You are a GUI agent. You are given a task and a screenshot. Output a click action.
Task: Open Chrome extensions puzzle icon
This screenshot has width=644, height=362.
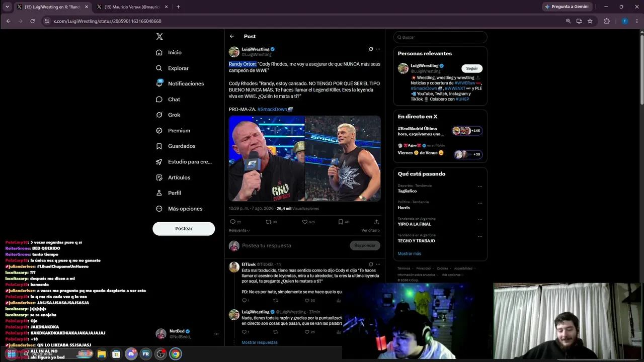click(607, 21)
